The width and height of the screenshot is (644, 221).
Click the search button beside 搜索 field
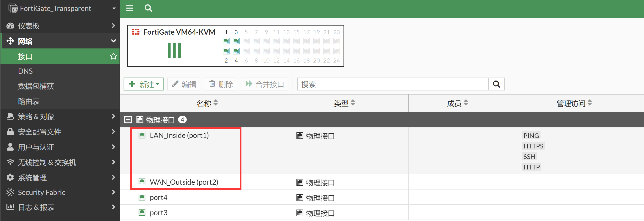click(496, 84)
